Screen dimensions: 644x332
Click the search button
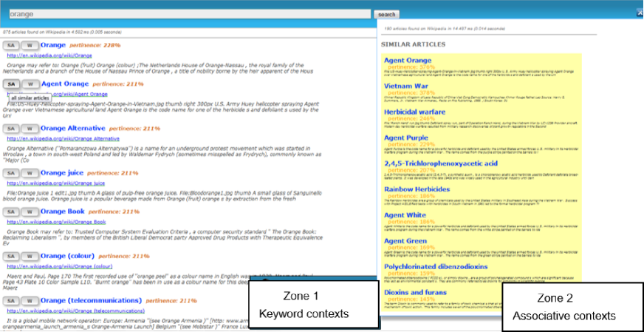pos(386,14)
